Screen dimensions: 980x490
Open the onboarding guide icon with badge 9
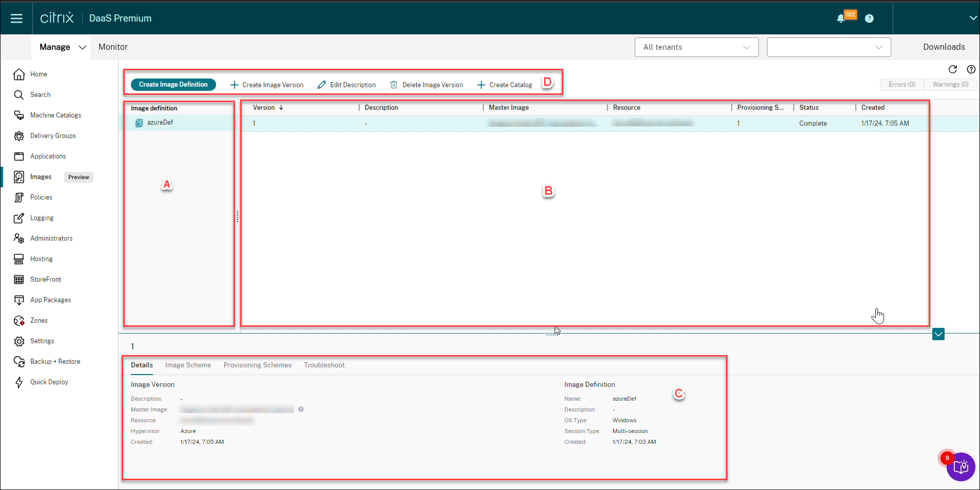coord(961,467)
